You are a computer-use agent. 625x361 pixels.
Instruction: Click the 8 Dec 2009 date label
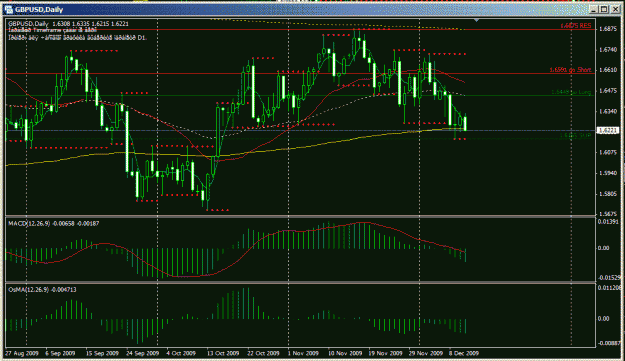464,353
